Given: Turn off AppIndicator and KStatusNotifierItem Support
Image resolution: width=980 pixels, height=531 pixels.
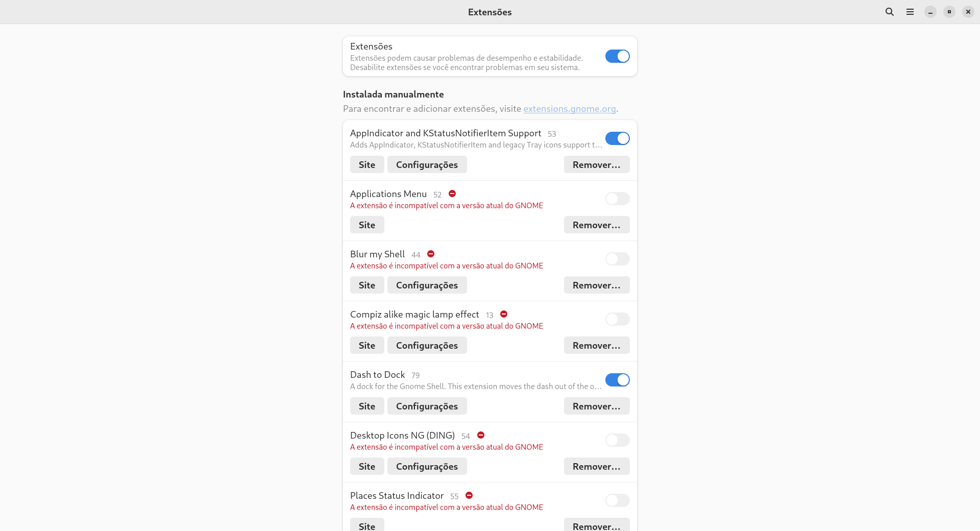Looking at the screenshot, I should (x=617, y=138).
